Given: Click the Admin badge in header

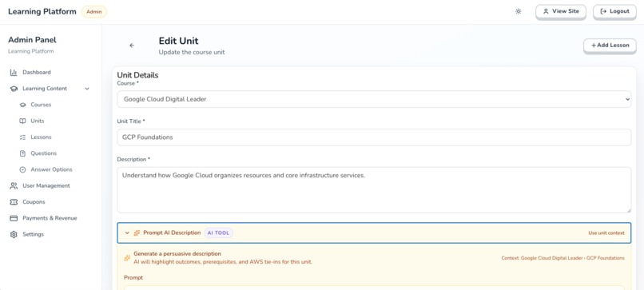Looking at the screenshot, I should [94, 11].
